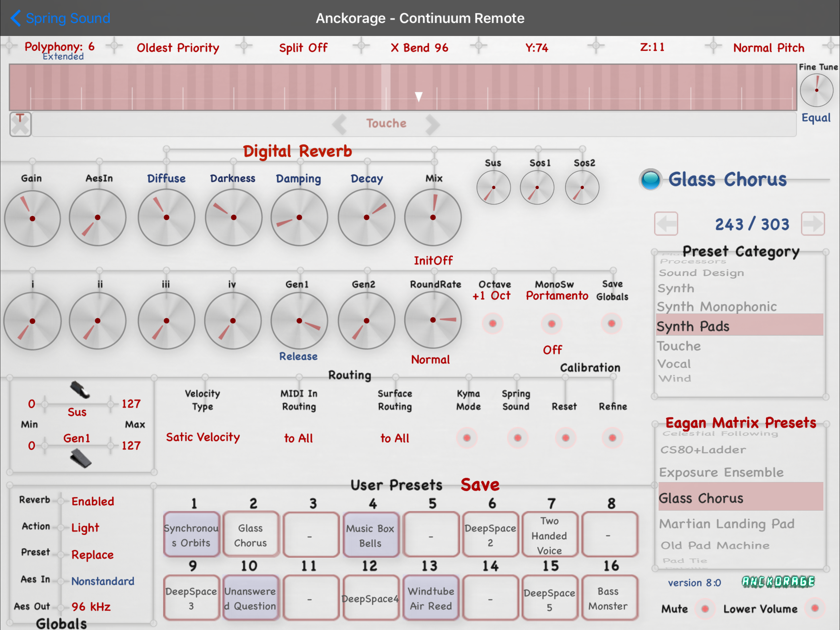This screenshot has width=840, height=630.
Task: Activate the Refine calibration button
Action: coord(612,438)
